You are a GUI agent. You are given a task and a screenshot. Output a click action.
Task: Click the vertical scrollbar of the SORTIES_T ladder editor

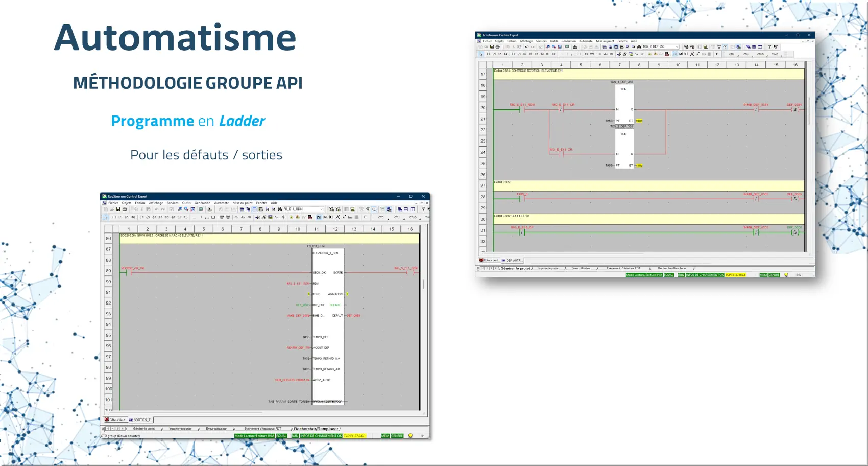pos(423,284)
